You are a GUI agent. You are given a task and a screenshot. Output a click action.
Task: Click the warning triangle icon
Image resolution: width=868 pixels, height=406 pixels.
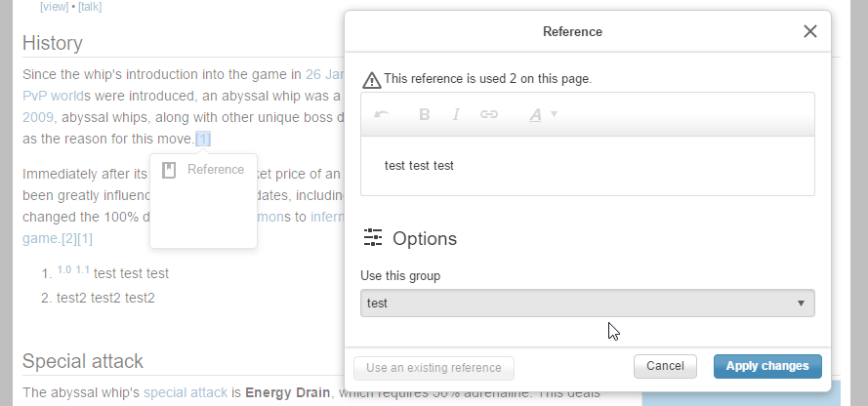(x=371, y=79)
